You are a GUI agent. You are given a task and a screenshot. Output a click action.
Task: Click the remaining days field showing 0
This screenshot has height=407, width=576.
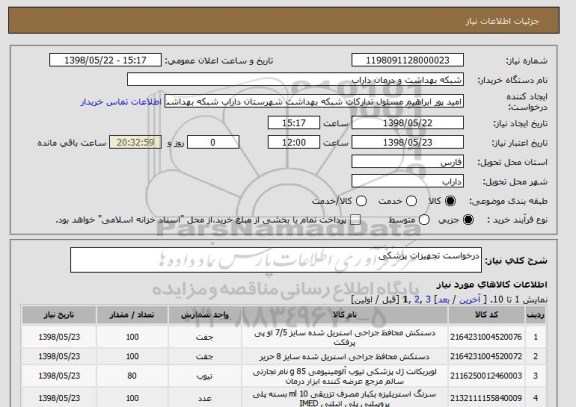click(x=213, y=142)
